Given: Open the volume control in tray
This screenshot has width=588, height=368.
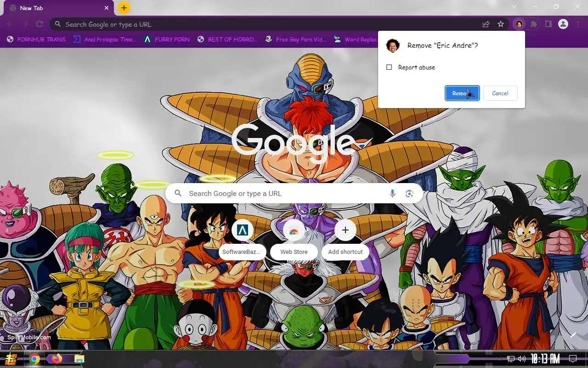Looking at the screenshot, I should 521,359.
